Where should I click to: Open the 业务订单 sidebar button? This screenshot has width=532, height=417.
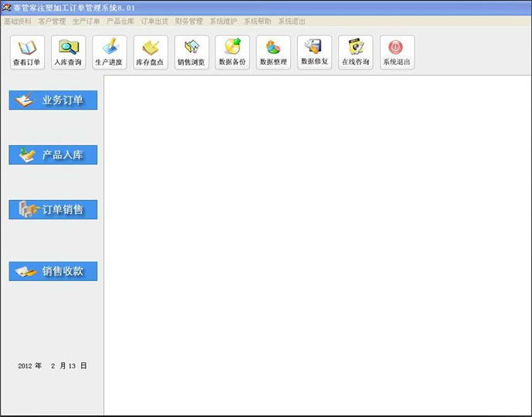[x=53, y=100]
